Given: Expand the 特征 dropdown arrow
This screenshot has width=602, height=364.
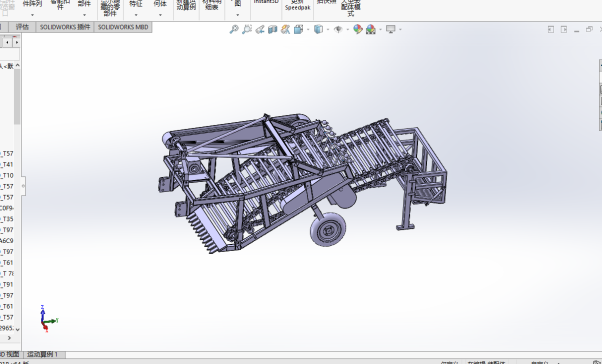Looking at the screenshot, I should [136, 15].
